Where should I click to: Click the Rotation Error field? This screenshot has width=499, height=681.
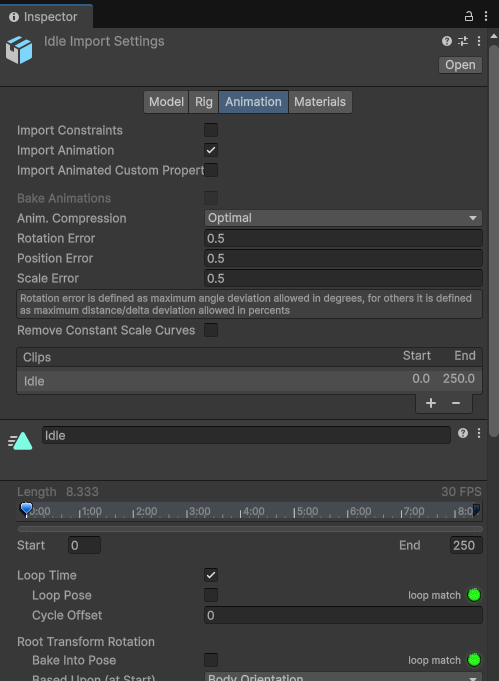343,238
